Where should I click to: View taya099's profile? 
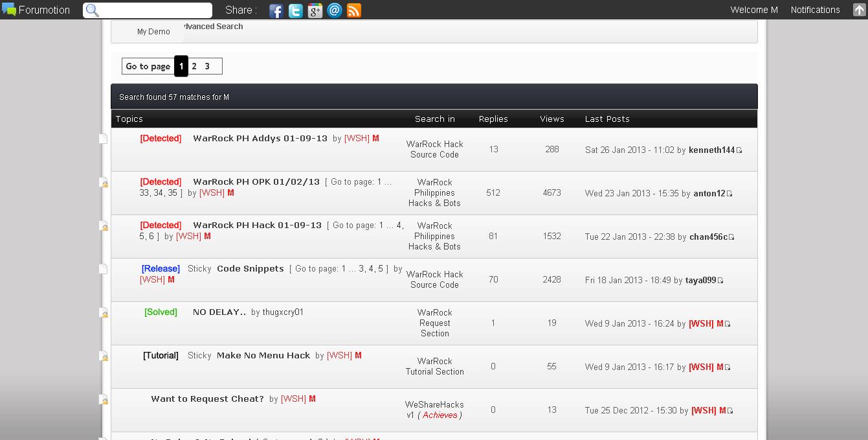(x=701, y=281)
